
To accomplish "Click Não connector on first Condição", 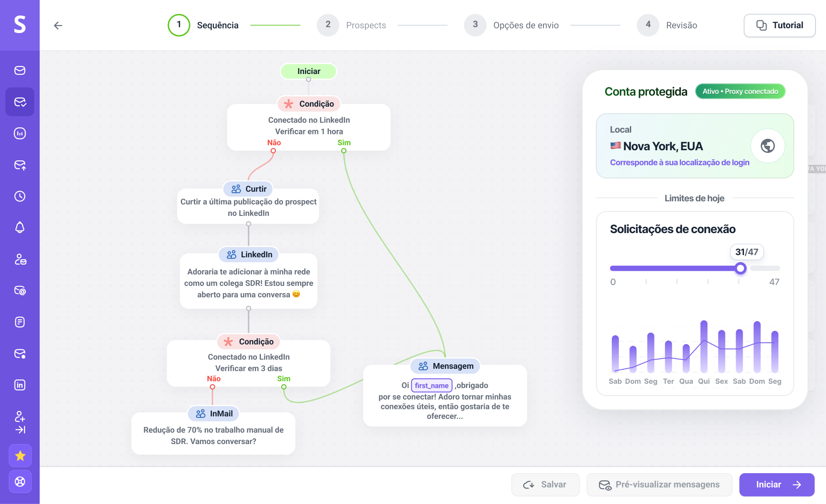I will click(x=273, y=151).
